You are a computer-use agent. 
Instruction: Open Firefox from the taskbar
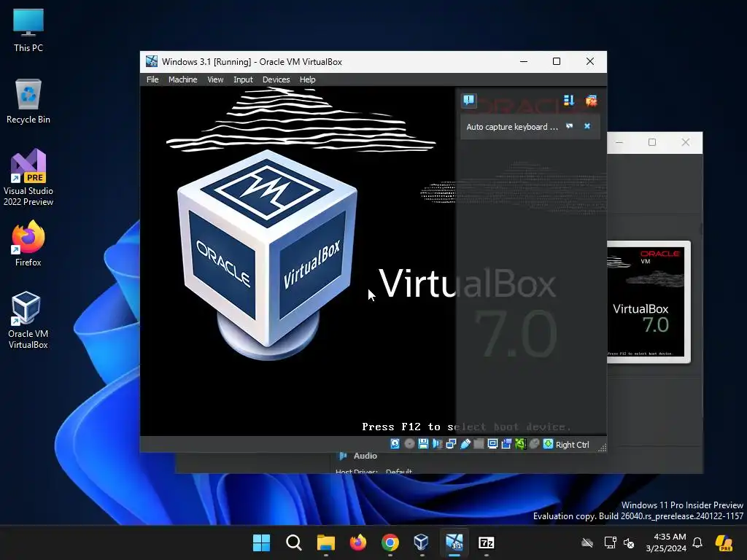point(357,542)
